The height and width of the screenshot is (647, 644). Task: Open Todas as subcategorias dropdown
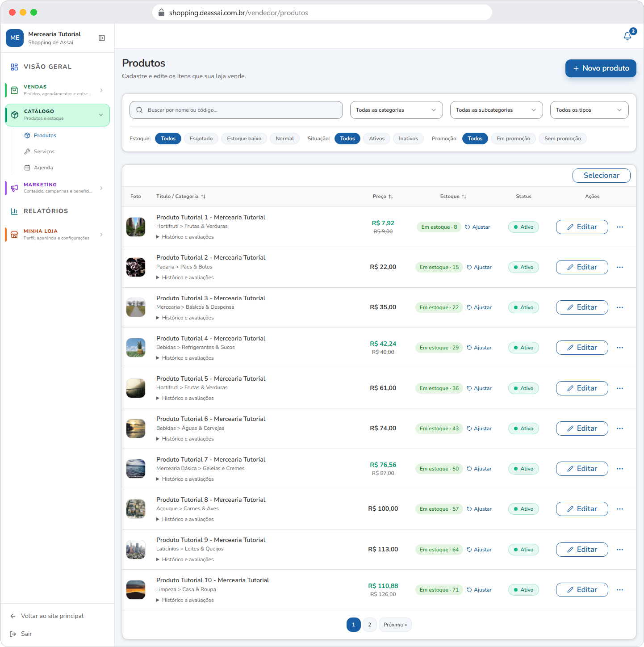pyautogui.click(x=496, y=110)
